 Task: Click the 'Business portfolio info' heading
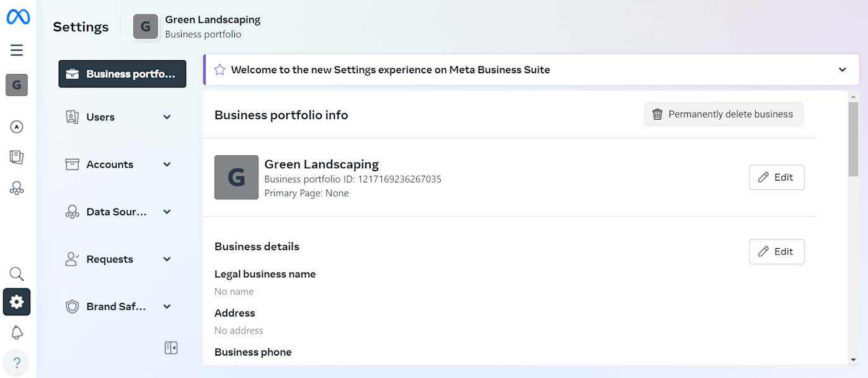281,115
